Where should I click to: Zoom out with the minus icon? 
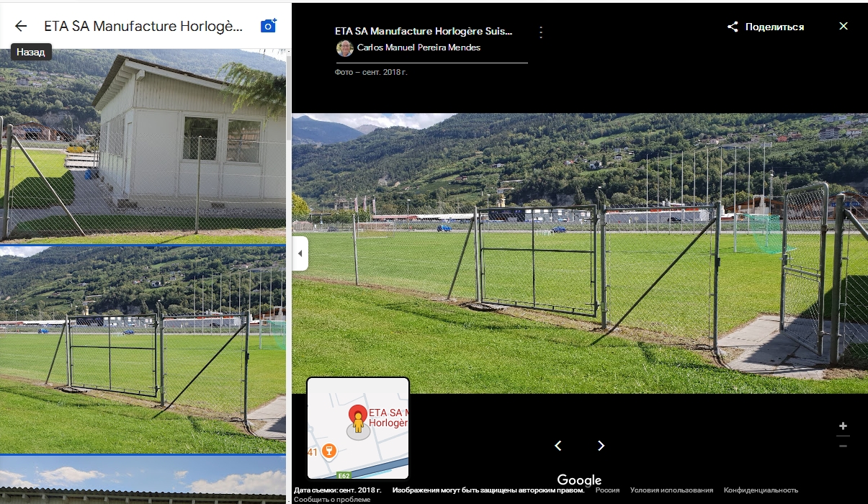click(843, 446)
